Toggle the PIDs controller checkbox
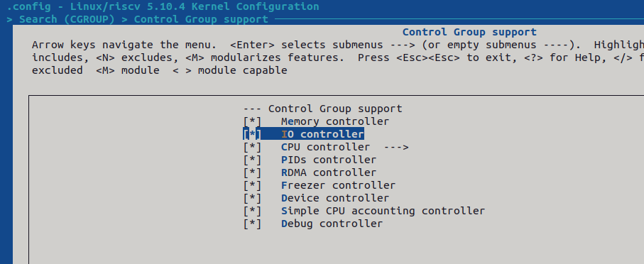644x264 pixels. pyautogui.click(x=252, y=160)
